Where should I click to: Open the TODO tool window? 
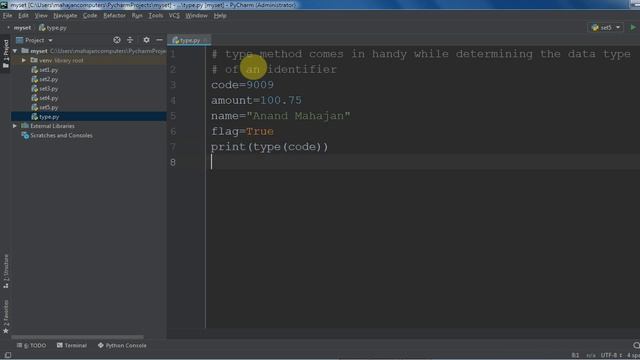(31, 345)
